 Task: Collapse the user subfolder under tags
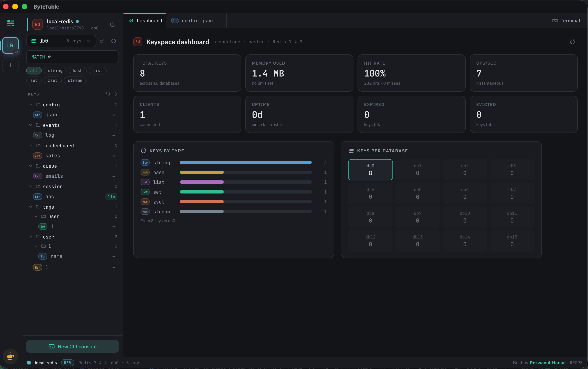(36, 216)
